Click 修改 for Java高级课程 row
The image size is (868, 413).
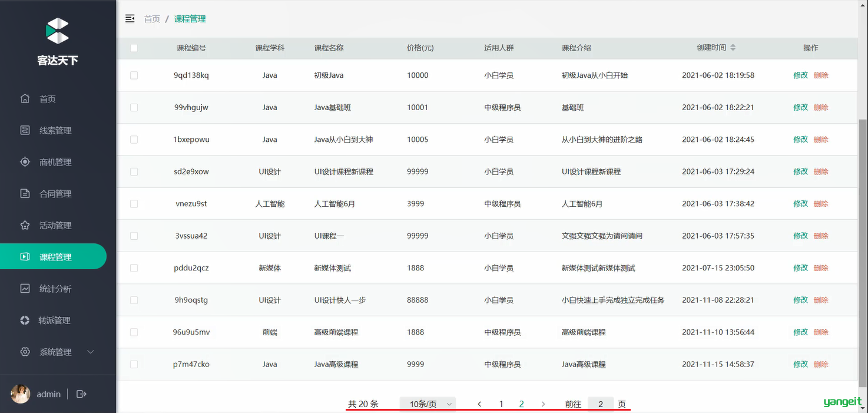tap(800, 364)
